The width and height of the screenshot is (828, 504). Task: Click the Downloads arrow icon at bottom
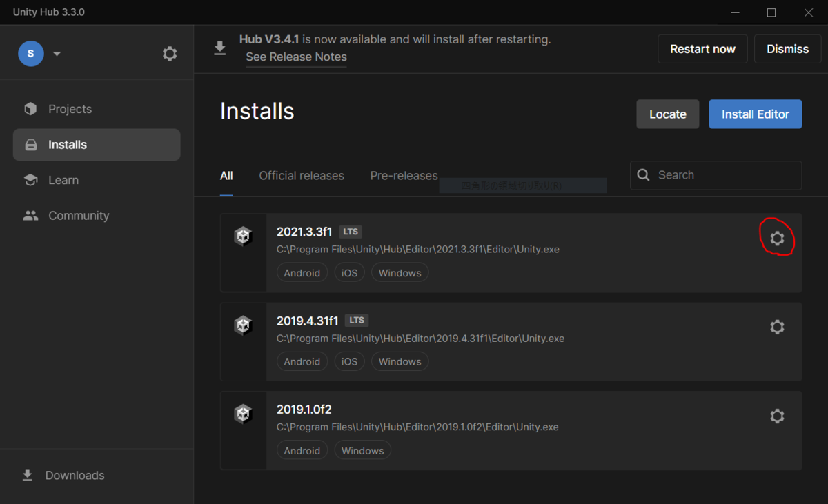(28, 475)
